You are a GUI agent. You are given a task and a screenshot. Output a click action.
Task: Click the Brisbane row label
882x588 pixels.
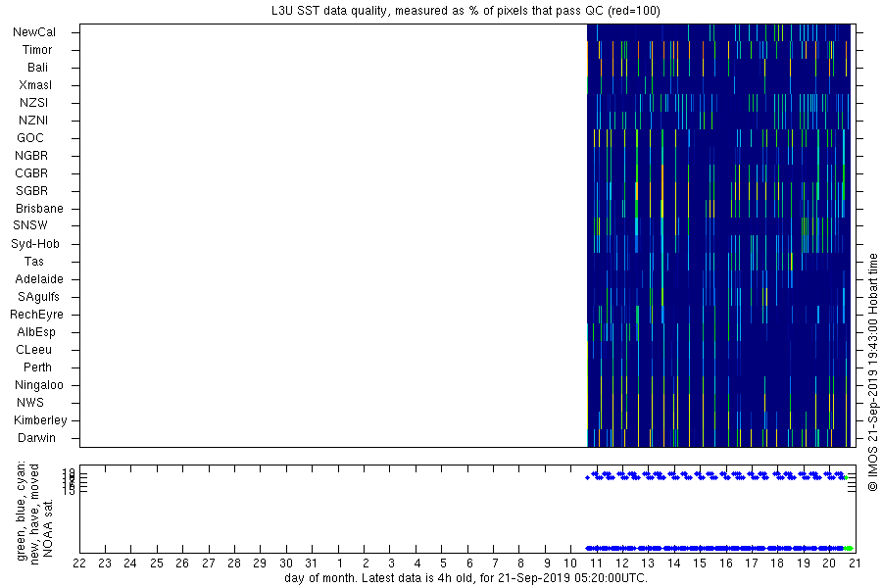coord(39,208)
